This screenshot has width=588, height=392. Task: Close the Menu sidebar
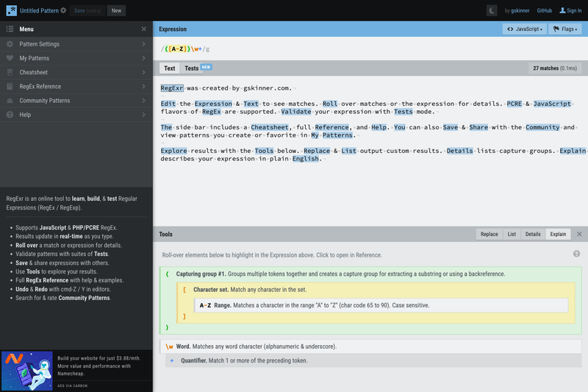[x=143, y=29]
